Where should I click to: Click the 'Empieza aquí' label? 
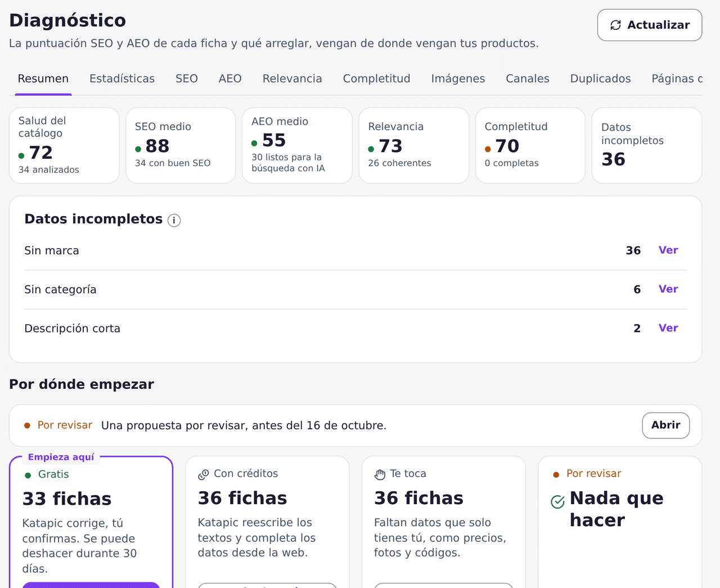click(x=61, y=457)
